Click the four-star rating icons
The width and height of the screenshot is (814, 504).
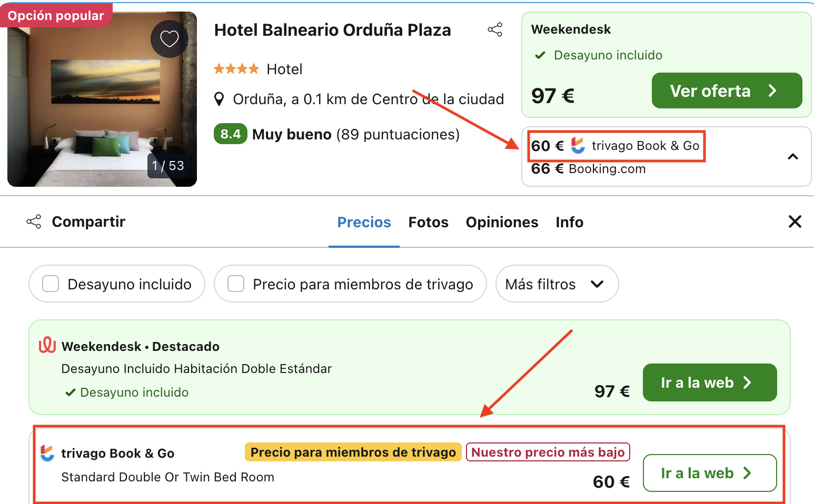[x=236, y=69]
